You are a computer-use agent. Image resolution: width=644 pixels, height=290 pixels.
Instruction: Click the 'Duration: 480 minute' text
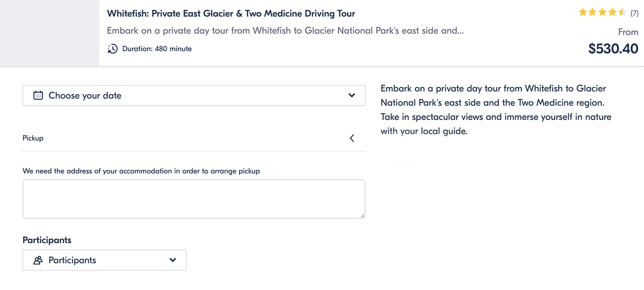pyautogui.click(x=157, y=49)
